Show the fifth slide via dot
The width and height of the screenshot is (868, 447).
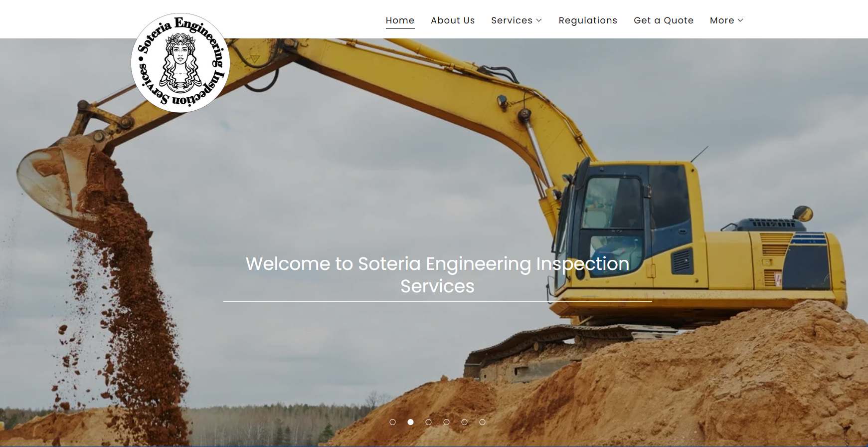click(465, 422)
